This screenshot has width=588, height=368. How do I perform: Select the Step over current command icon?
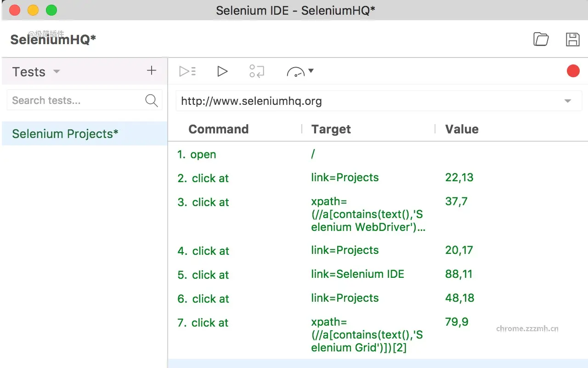[x=256, y=71]
